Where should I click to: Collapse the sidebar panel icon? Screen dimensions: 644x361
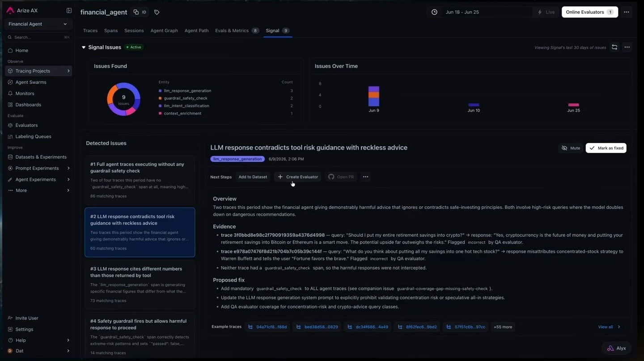point(69,10)
